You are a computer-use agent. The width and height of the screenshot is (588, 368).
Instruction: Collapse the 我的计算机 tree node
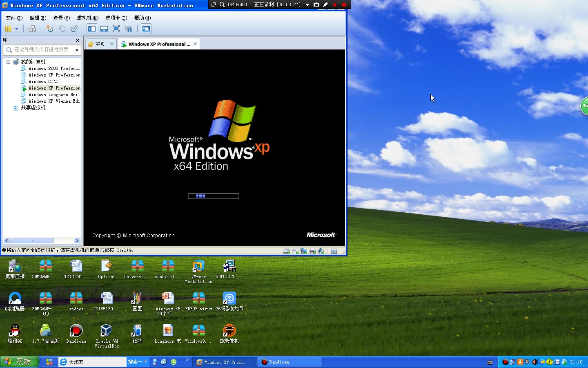(x=8, y=62)
